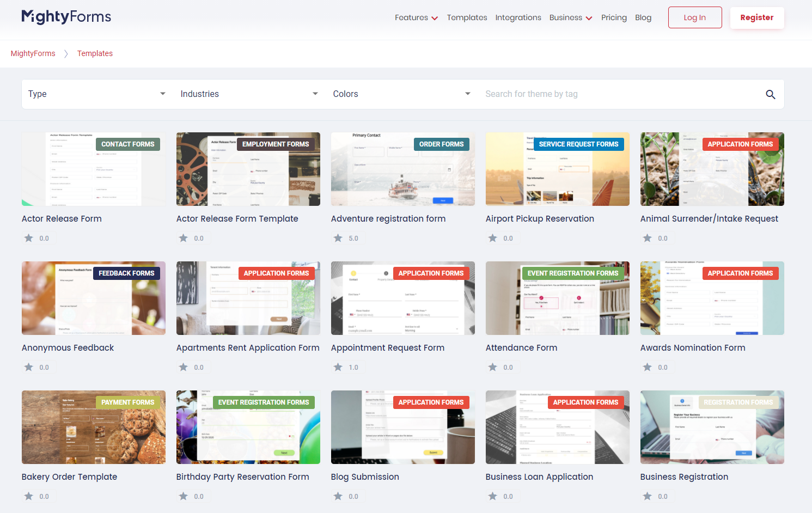Open the Birthday Party Reservation Form thumbnail
Screen dimensions: 812x513
pyautogui.click(x=248, y=427)
